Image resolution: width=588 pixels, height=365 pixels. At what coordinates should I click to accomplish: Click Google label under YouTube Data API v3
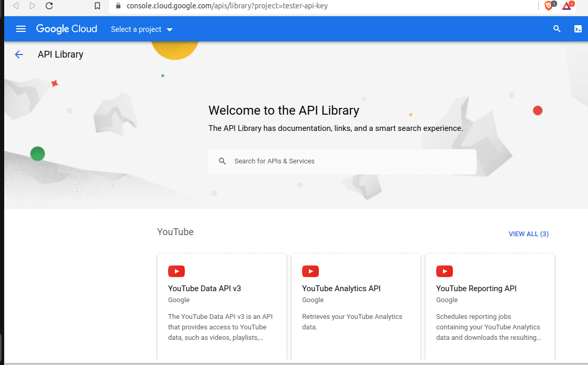pos(179,300)
